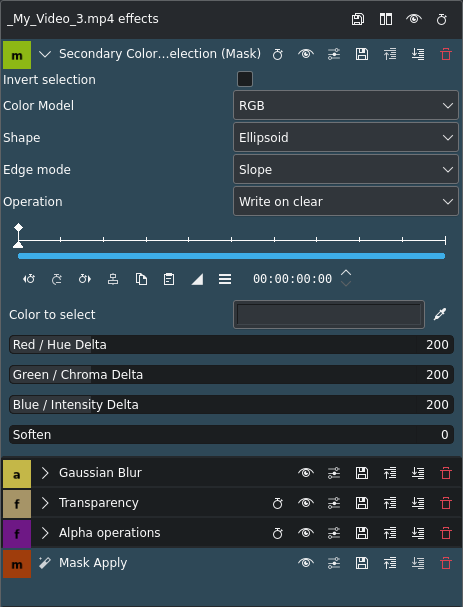
Task: Open the Shape Ellipsoid dropdown
Action: pyautogui.click(x=346, y=137)
